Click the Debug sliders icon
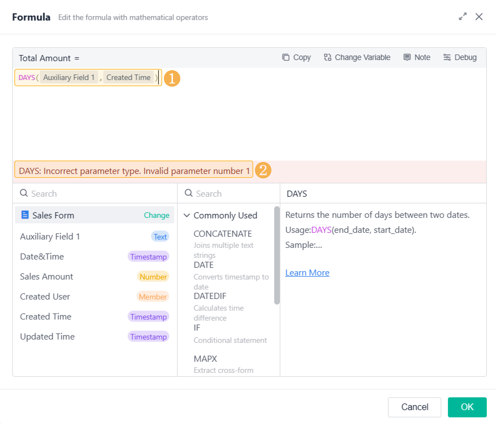Viewport: 504px width, 424px height. (447, 57)
